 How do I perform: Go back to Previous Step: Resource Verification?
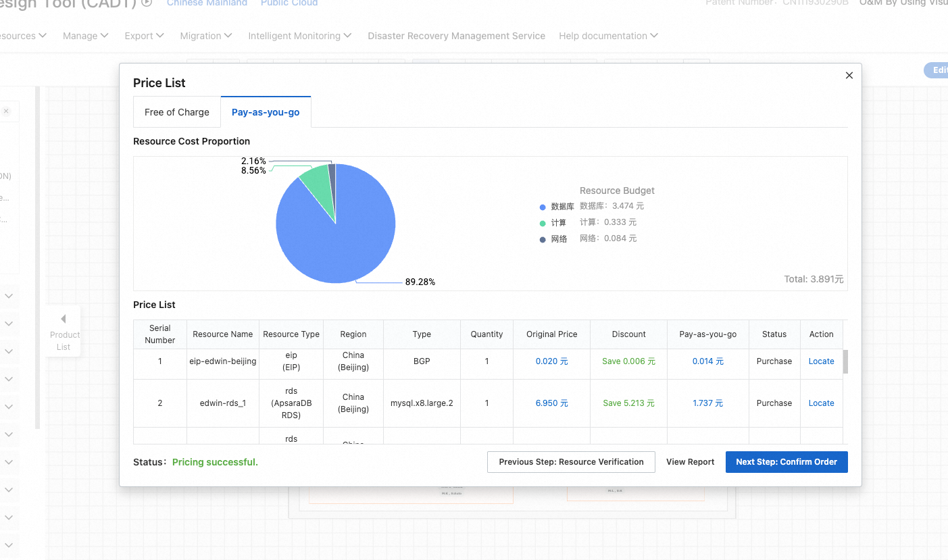coord(571,462)
